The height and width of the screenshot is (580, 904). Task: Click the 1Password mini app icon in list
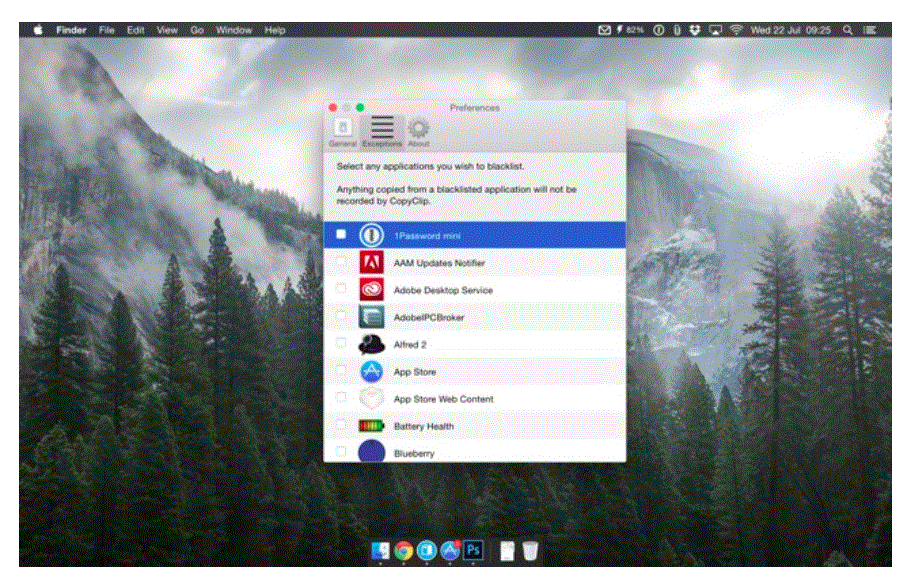(371, 235)
